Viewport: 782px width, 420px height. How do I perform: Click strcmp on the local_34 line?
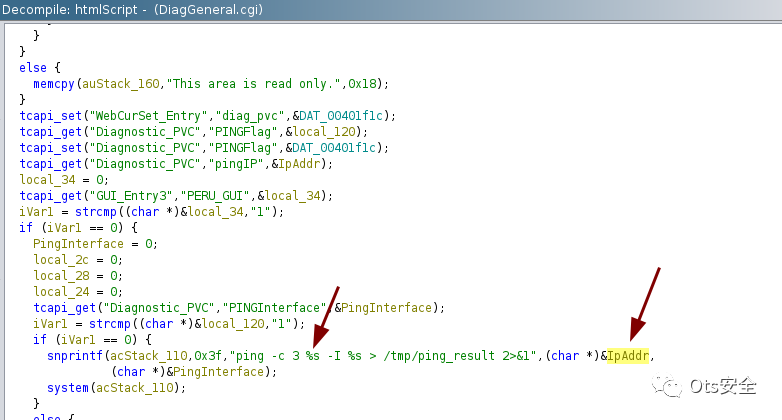point(96,211)
